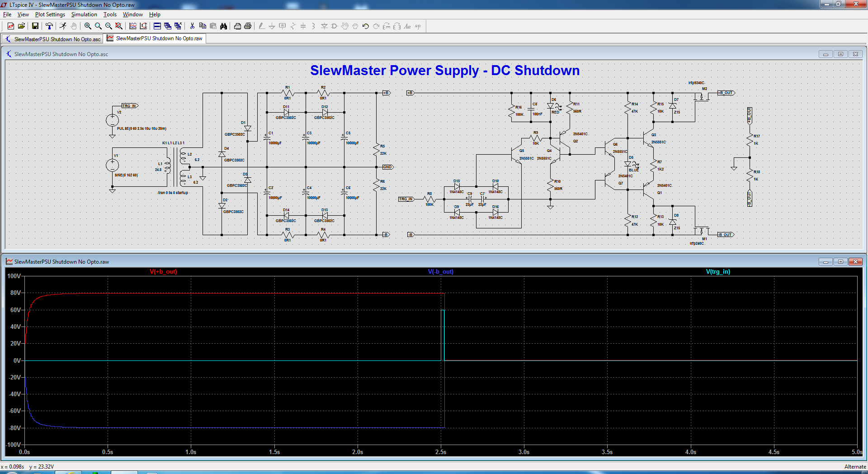
Task: Click the Halt simulation hand icon
Action: (74, 26)
